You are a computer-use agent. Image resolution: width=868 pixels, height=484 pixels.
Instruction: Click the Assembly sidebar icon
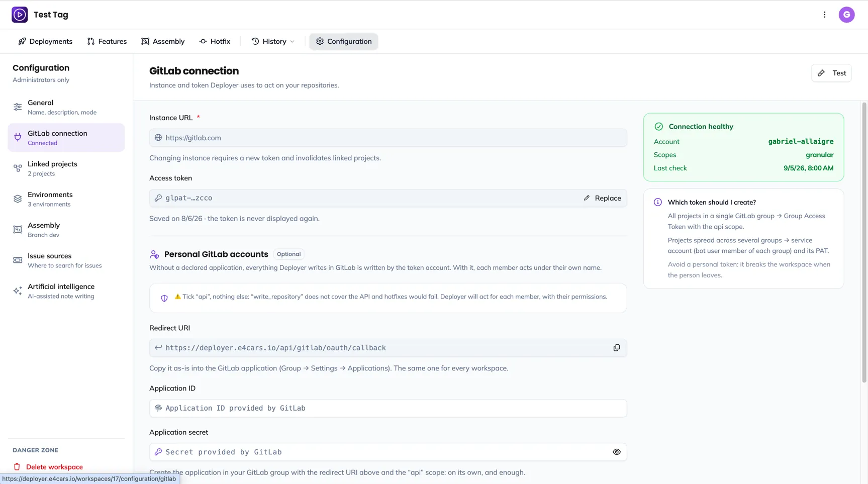(x=18, y=230)
